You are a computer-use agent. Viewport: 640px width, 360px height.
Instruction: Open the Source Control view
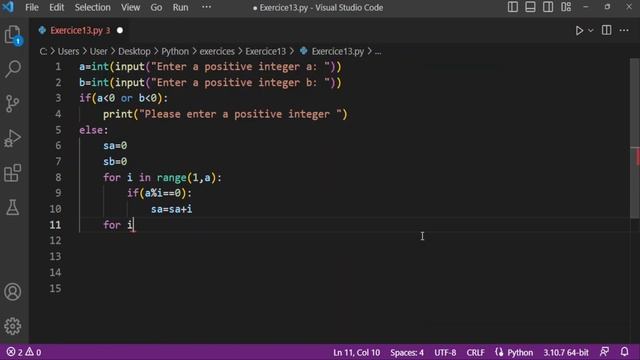pyautogui.click(x=13, y=103)
